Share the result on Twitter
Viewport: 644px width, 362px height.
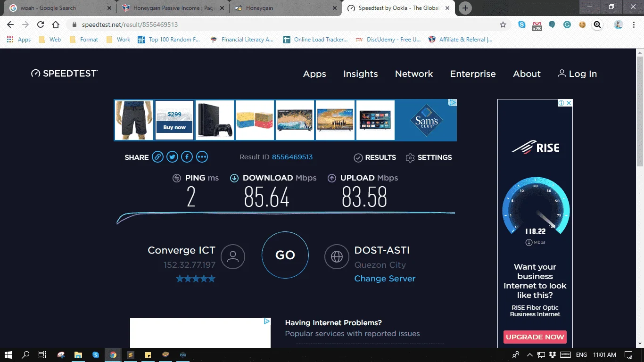pos(172,157)
